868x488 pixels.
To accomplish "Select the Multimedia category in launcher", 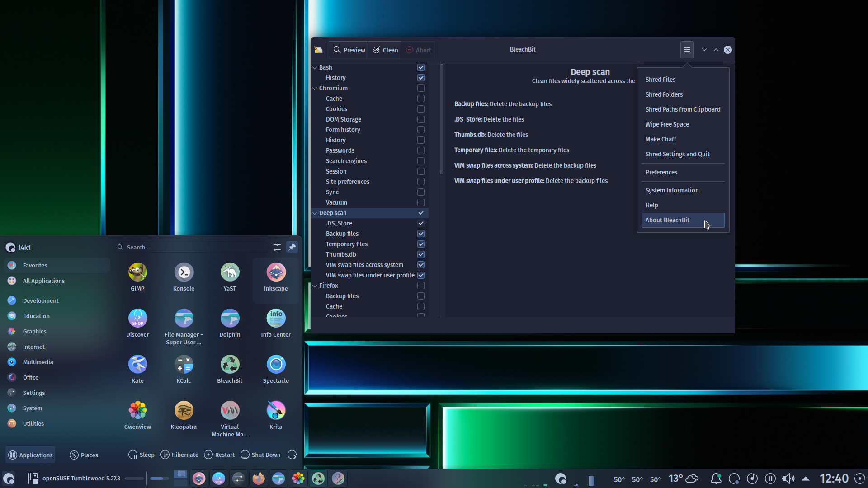I will tap(57, 362).
